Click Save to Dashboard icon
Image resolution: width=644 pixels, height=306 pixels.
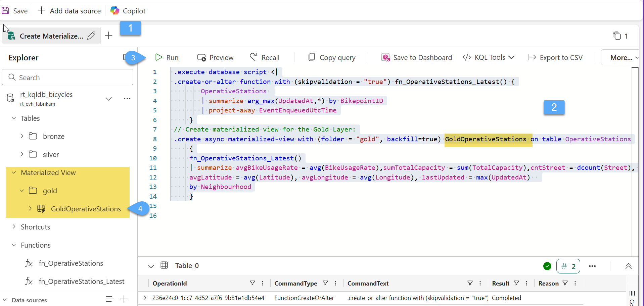[386, 57]
